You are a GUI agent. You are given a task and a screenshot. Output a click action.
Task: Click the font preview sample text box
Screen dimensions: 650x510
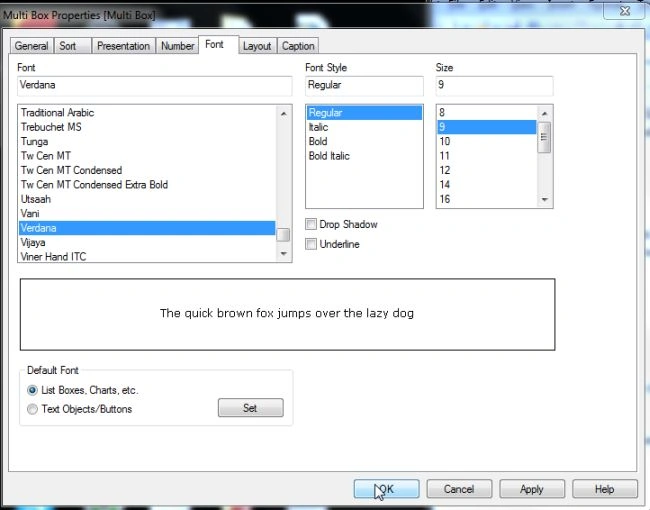click(x=287, y=314)
